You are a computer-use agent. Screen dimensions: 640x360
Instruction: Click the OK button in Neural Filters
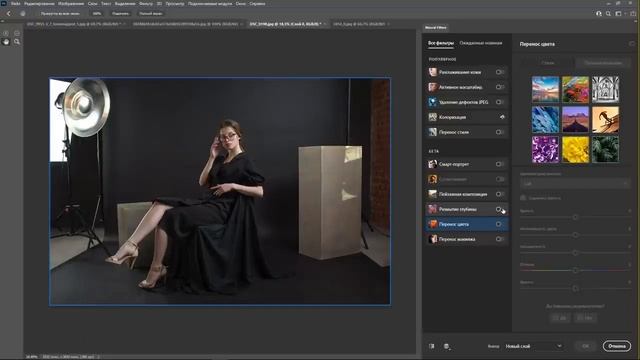[585, 346]
